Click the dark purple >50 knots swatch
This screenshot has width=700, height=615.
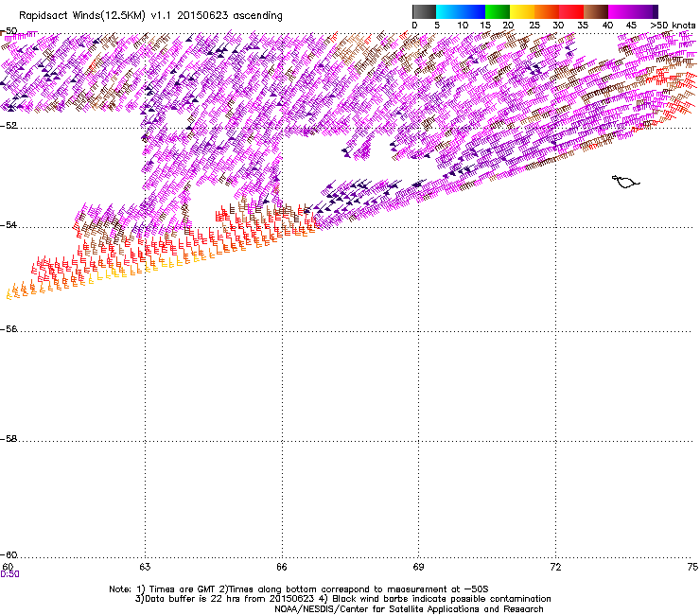(655, 11)
